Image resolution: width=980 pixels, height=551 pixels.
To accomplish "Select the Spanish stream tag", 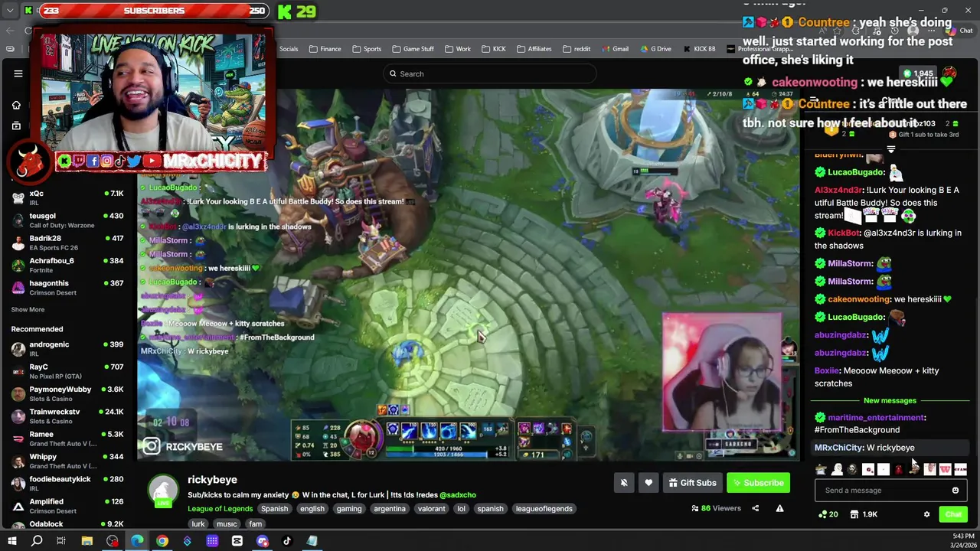I will [274, 509].
